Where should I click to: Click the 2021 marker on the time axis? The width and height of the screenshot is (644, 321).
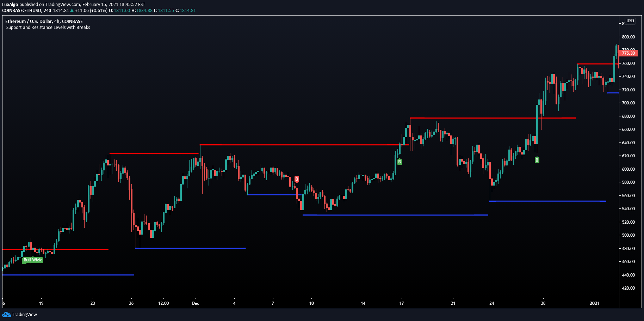pos(595,303)
